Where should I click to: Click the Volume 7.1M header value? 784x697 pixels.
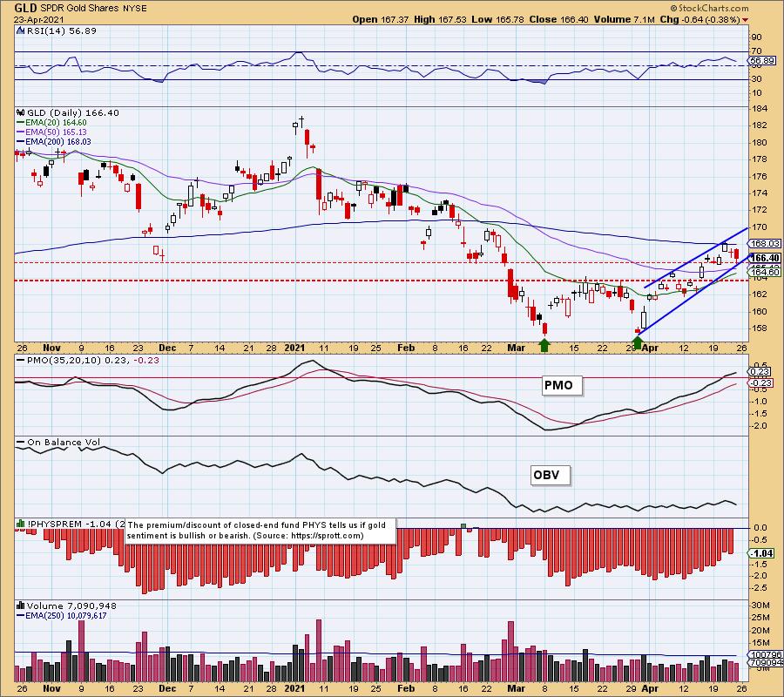pos(624,19)
